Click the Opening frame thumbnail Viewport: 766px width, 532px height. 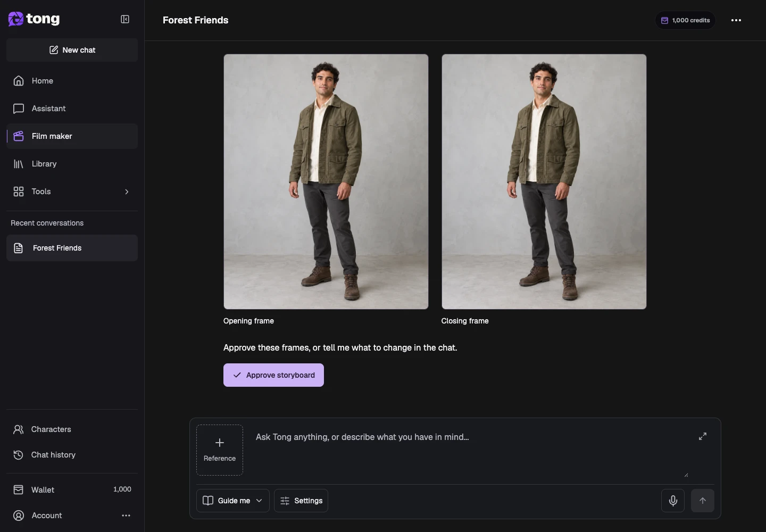(x=326, y=181)
